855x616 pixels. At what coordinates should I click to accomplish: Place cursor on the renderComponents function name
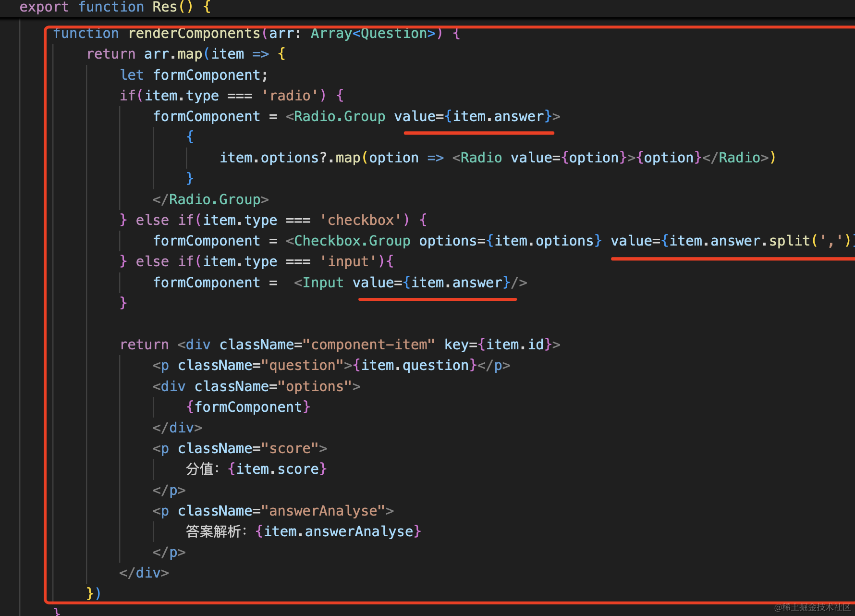coord(194,34)
